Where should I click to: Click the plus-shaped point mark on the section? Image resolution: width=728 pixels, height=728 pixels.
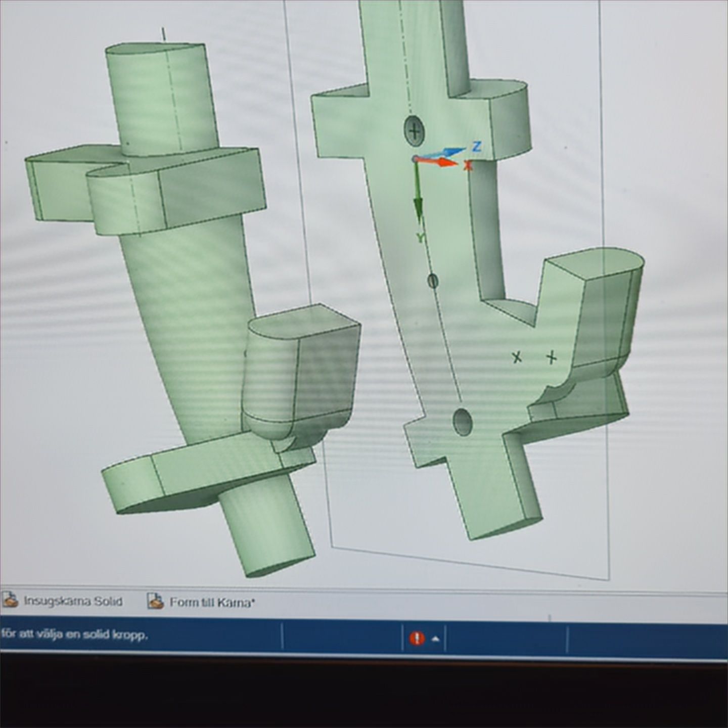coord(552,358)
